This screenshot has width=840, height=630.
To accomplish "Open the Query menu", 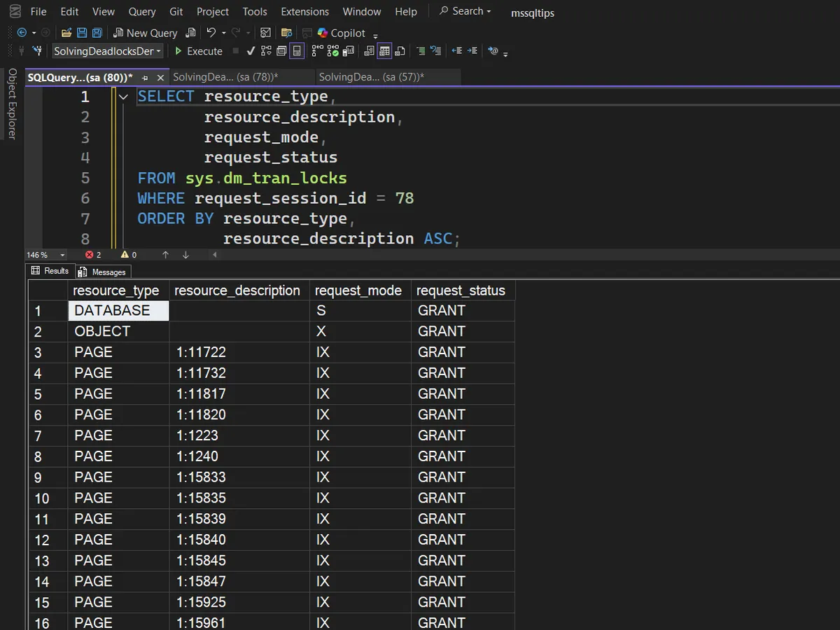I will coord(142,11).
